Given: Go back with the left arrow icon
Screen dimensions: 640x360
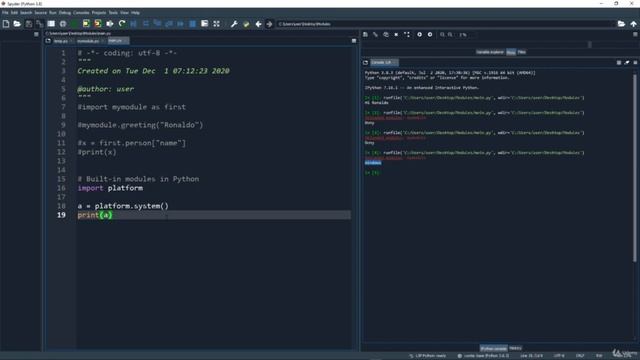Looking at the screenshot, I should (x=258, y=24).
